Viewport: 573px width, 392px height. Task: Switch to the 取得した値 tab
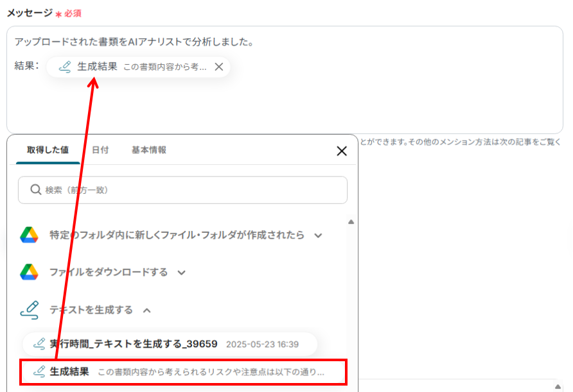pos(48,150)
